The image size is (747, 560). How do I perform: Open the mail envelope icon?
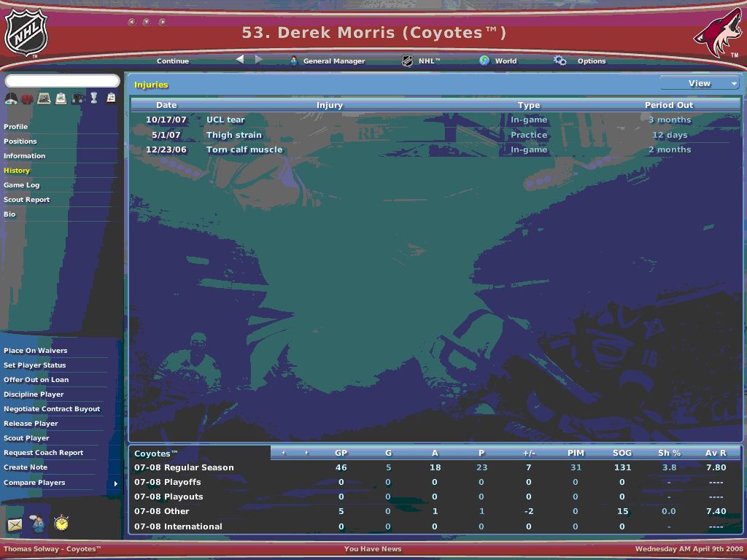(x=15, y=525)
